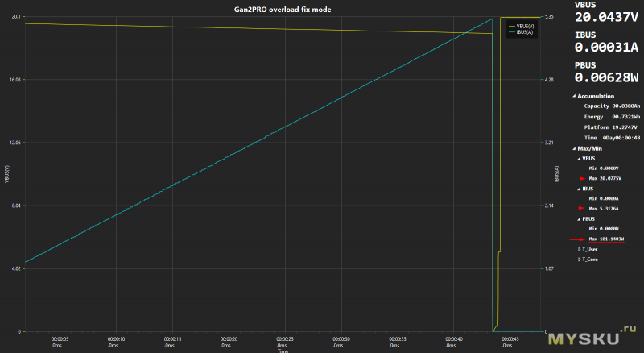Screen dimensions: 644x353
Task: Click the 00:00:05 time axis label
Action: tap(60, 339)
